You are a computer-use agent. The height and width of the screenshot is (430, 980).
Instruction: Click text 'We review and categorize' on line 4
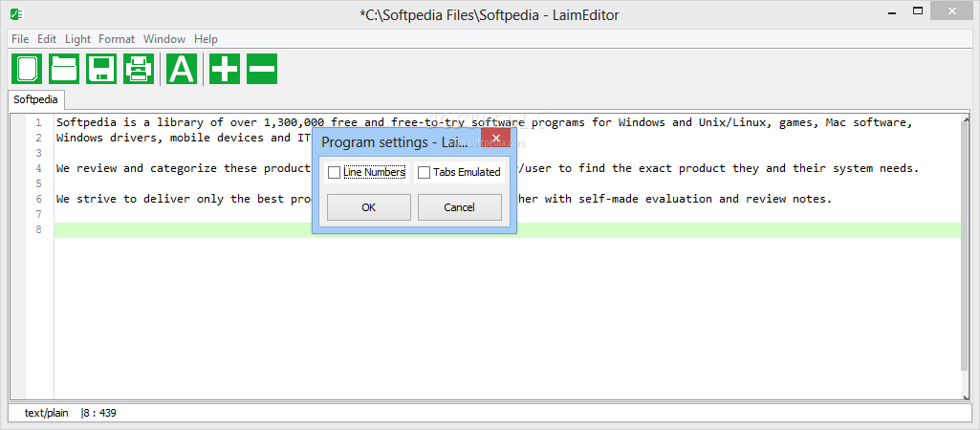(x=137, y=168)
